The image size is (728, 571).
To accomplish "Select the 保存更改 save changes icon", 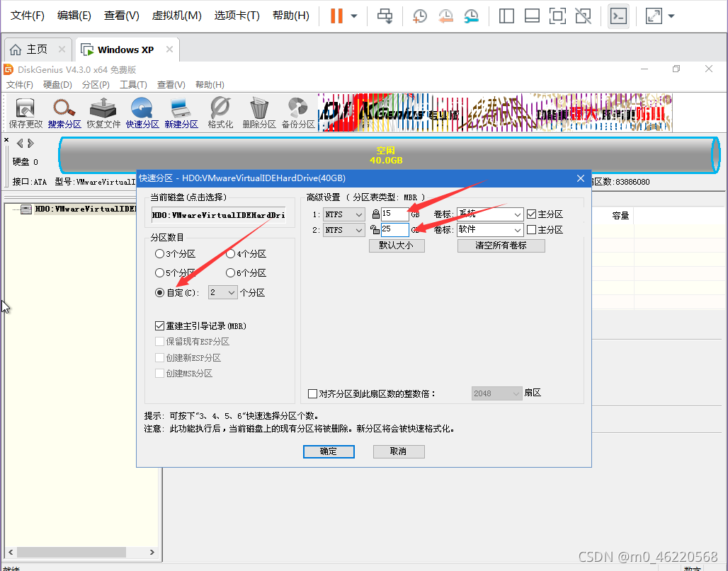I will pyautogui.click(x=25, y=110).
